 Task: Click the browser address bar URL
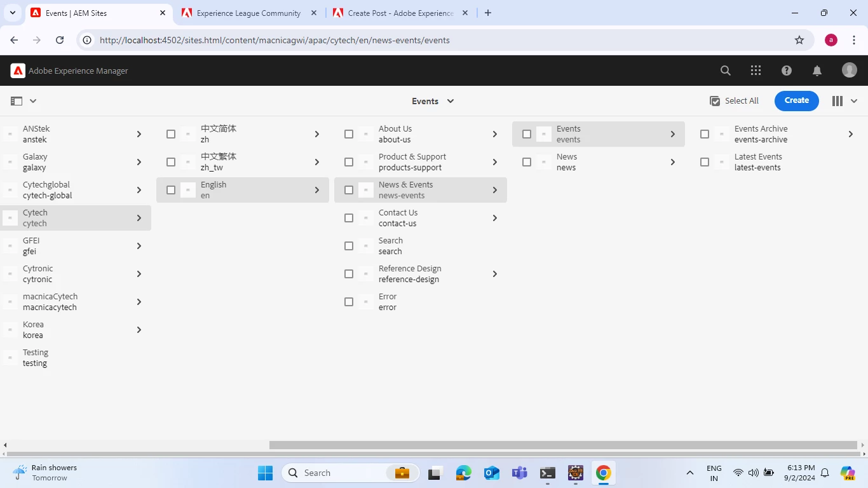coord(275,40)
